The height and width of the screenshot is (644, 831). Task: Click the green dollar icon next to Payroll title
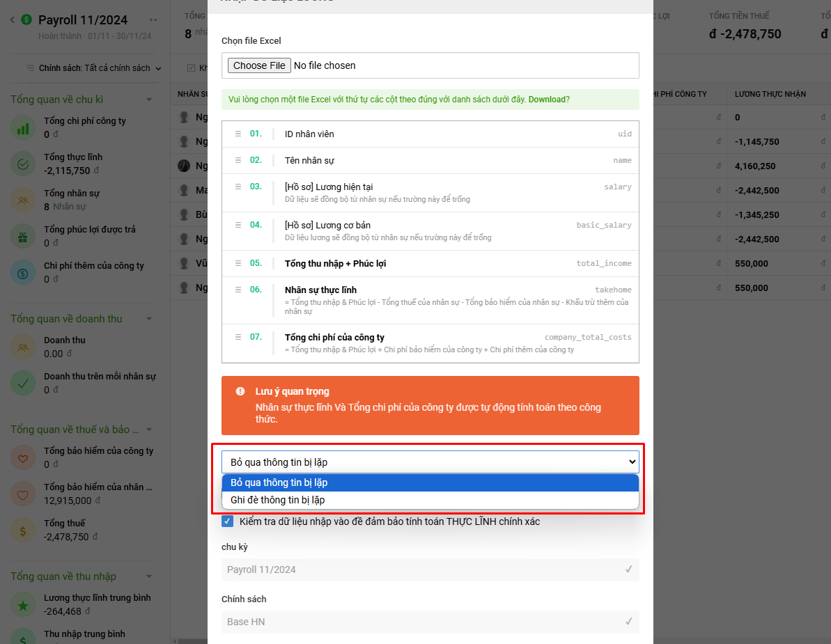pyautogui.click(x=26, y=19)
